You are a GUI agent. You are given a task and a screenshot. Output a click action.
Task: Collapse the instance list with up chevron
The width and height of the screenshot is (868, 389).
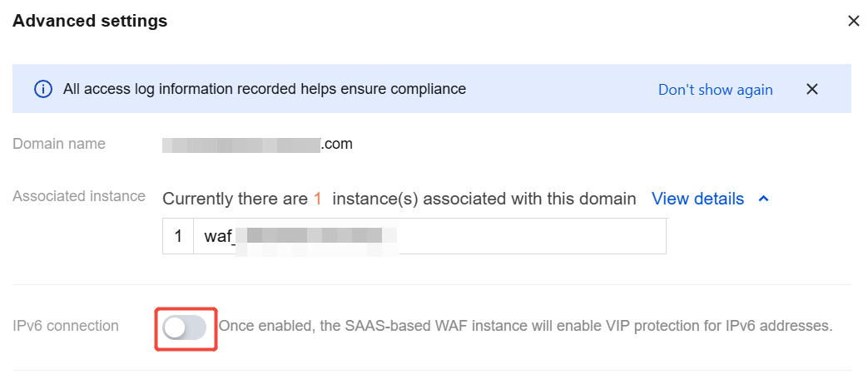point(763,199)
